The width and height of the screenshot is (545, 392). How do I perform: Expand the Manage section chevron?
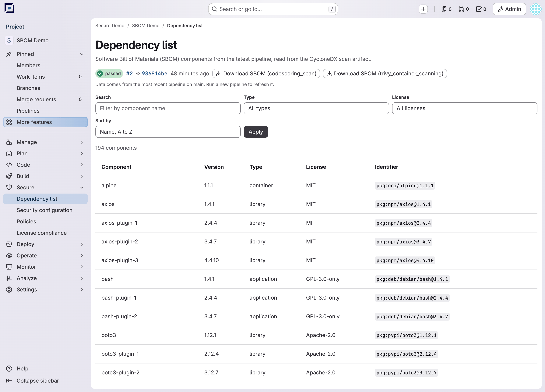82,142
